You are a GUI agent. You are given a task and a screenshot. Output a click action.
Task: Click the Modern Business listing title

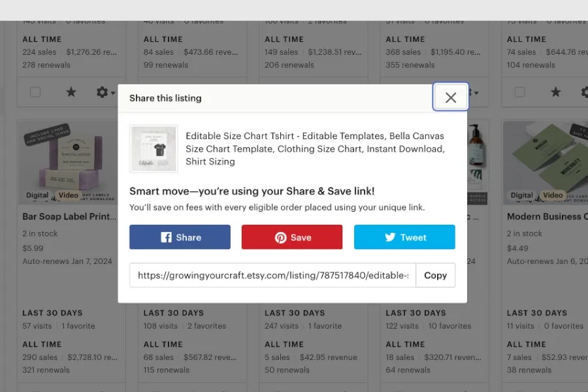click(547, 216)
